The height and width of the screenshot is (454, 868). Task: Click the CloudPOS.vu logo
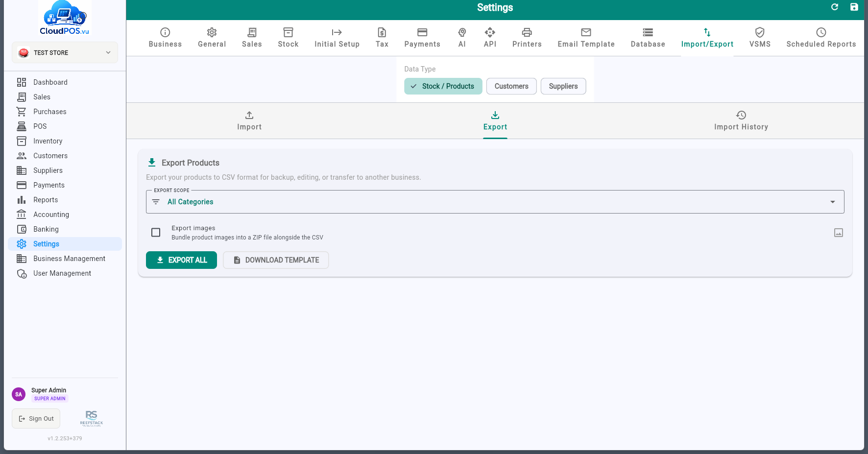click(65, 19)
